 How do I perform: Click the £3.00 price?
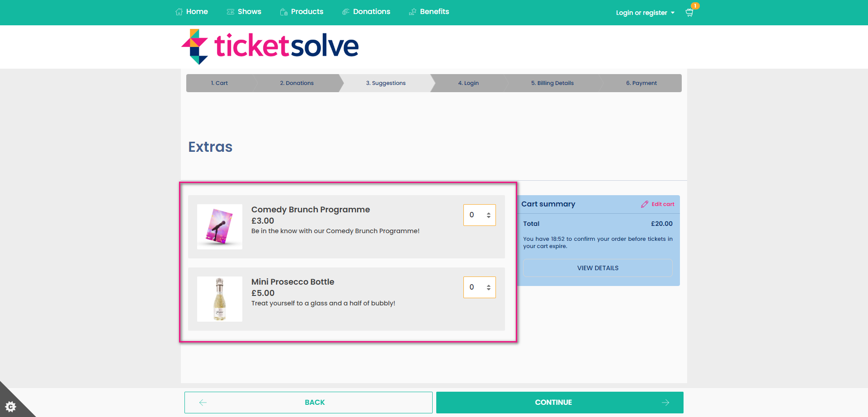(263, 221)
